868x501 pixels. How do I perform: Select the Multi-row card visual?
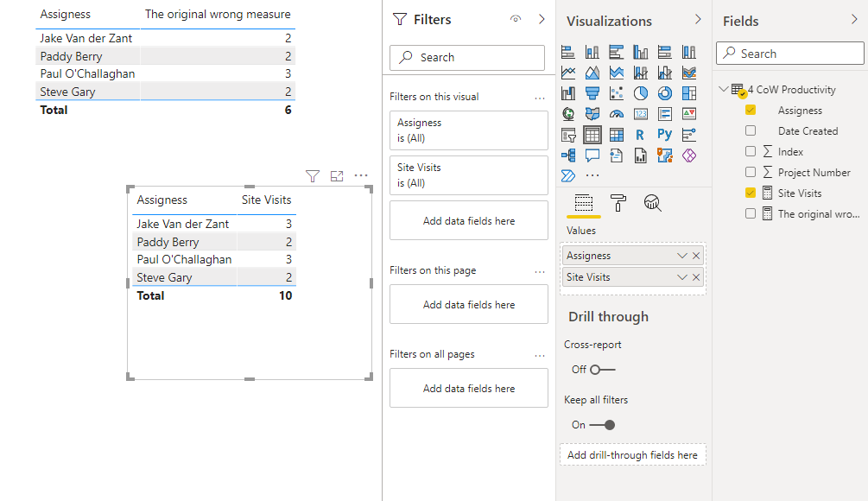coord(665,114)
